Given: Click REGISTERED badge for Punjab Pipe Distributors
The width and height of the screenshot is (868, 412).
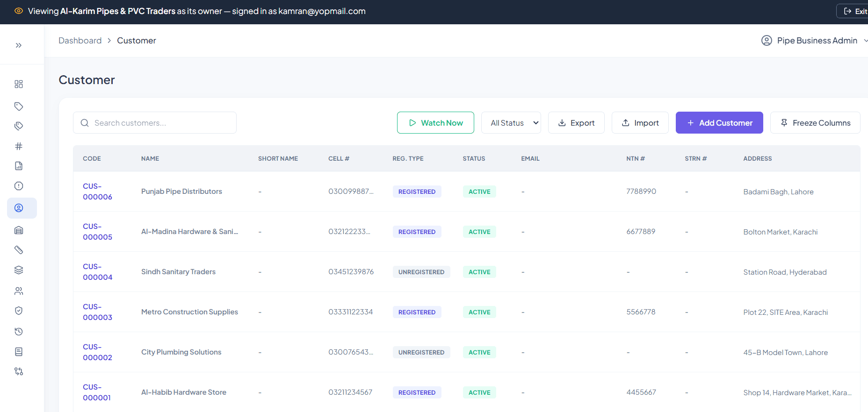Looking at the screenshot, I should (x=417, y=192).
